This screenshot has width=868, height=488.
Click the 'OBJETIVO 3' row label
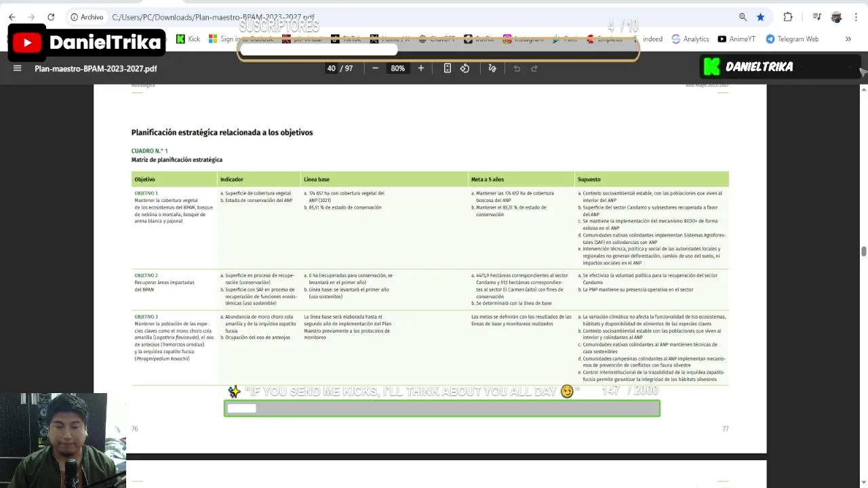coord(146,317)
